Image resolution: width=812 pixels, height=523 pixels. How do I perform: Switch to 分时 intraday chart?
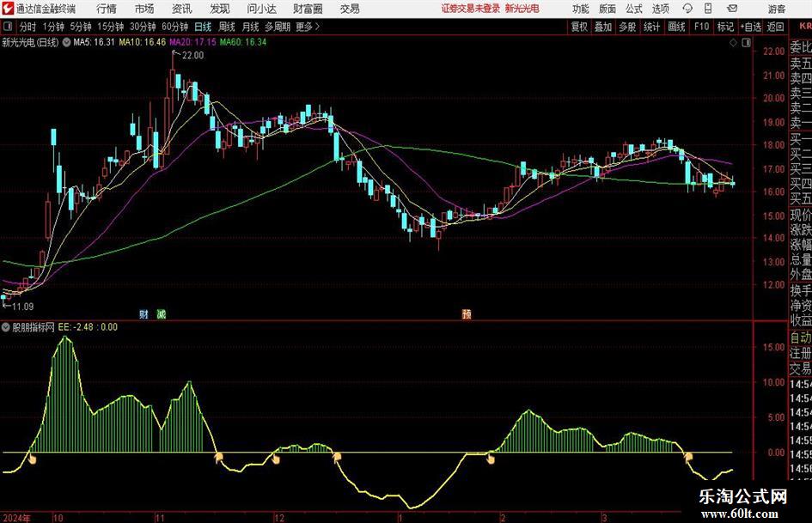[x=27, y=27]
